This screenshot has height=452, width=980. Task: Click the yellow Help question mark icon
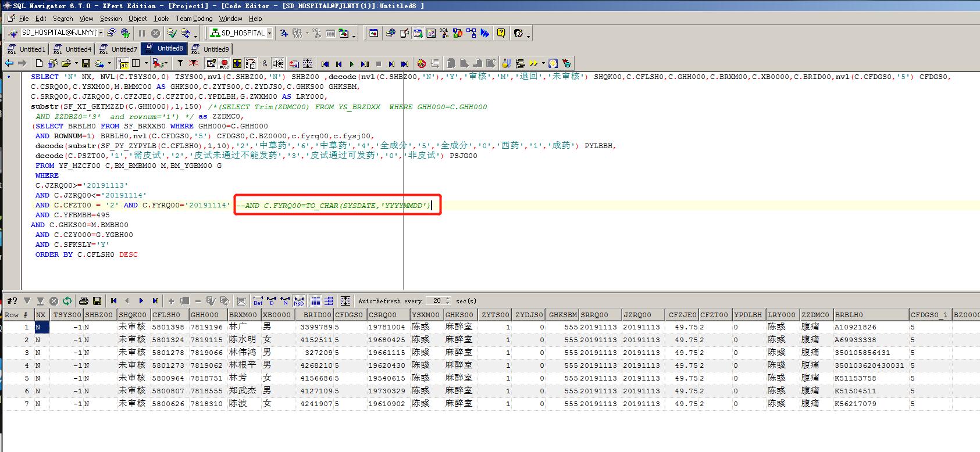pyautogui.click(x=501, y=33)
